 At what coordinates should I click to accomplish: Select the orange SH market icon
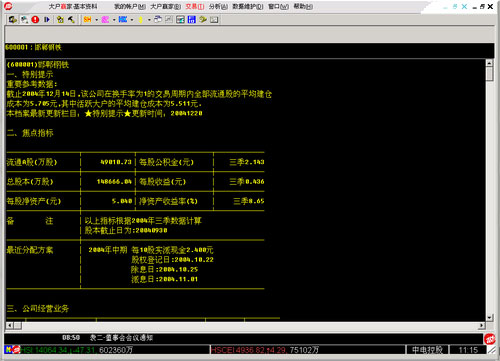[x=87, y=20]
